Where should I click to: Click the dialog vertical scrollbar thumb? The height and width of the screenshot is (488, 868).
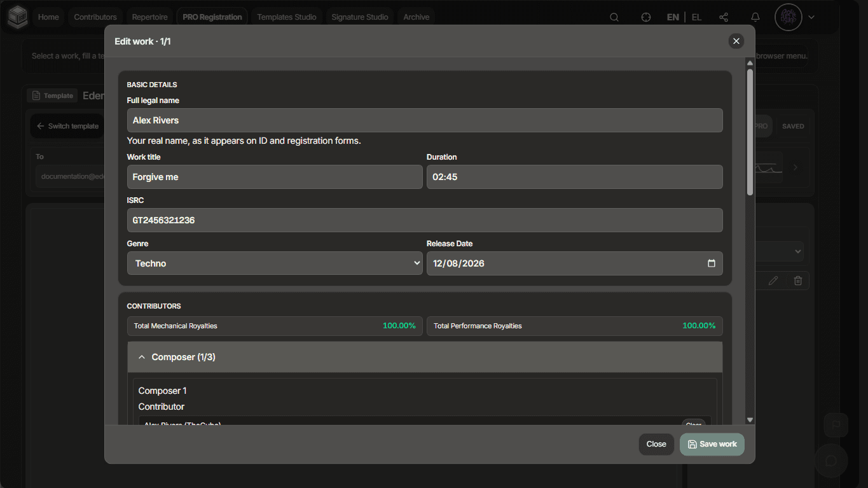click(x=750, y=132)
